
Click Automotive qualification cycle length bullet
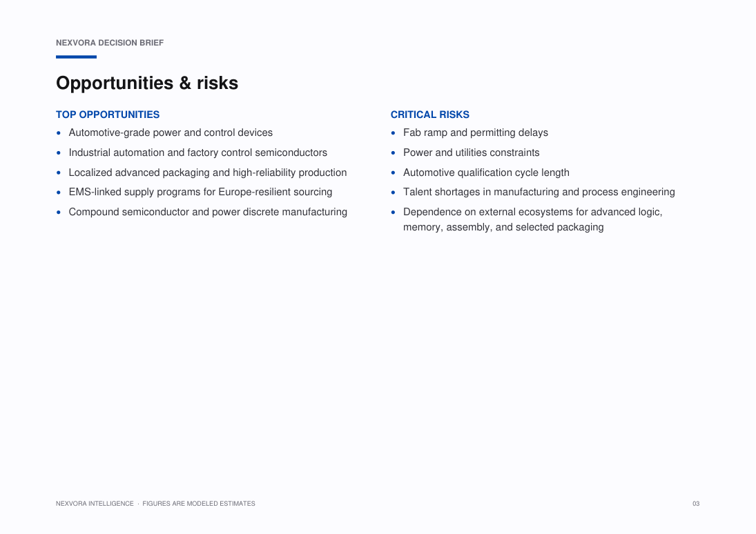coord(486,172)
